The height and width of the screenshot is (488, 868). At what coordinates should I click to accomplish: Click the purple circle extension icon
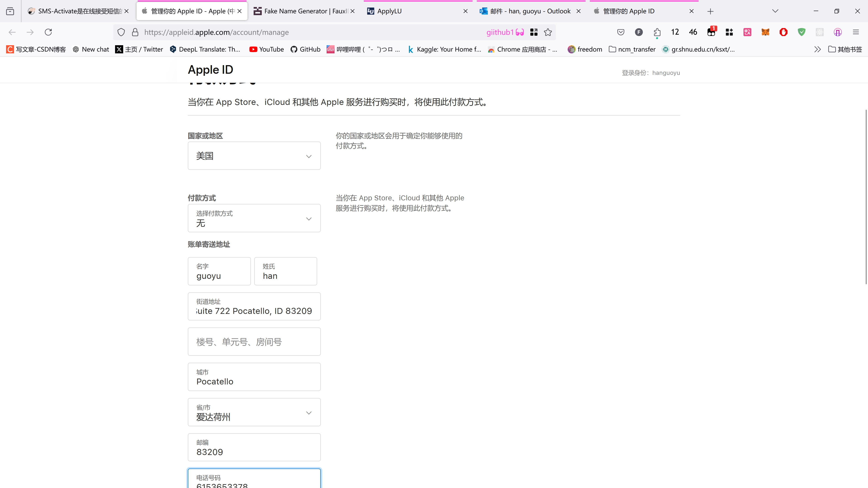coord(838,32)
